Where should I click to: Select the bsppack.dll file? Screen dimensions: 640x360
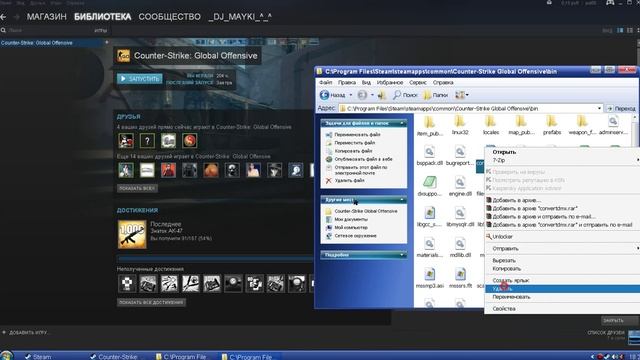pyautogui.click(x=429, y=156)
